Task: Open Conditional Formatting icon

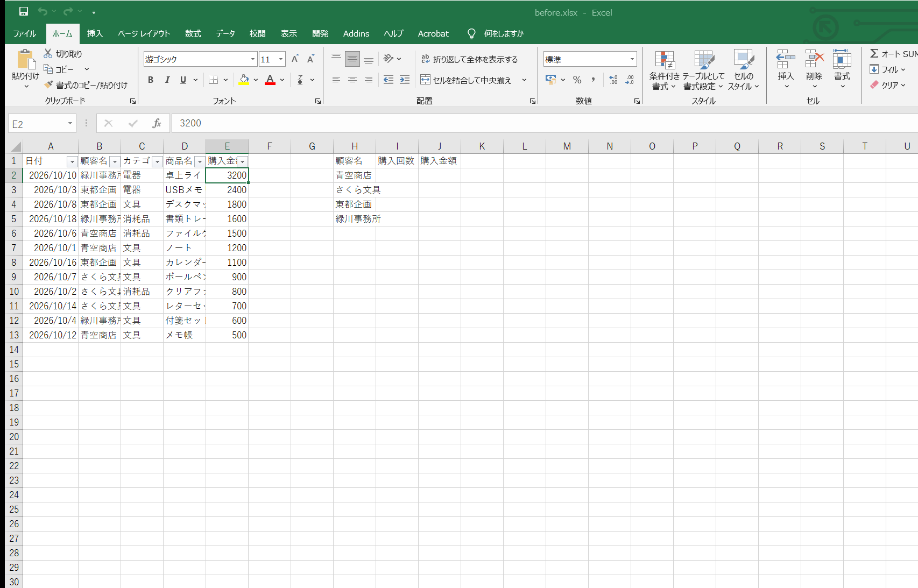Action: (x=665, y=60)
